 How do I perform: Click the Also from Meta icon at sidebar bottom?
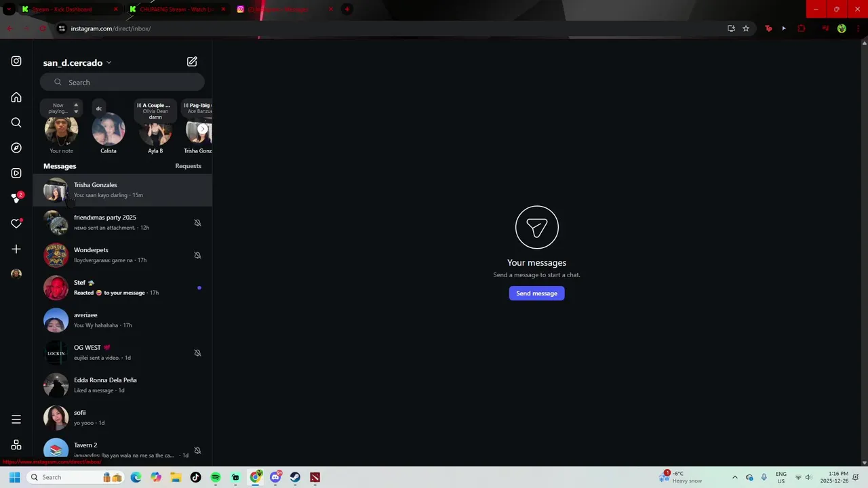tap(16, 445)
